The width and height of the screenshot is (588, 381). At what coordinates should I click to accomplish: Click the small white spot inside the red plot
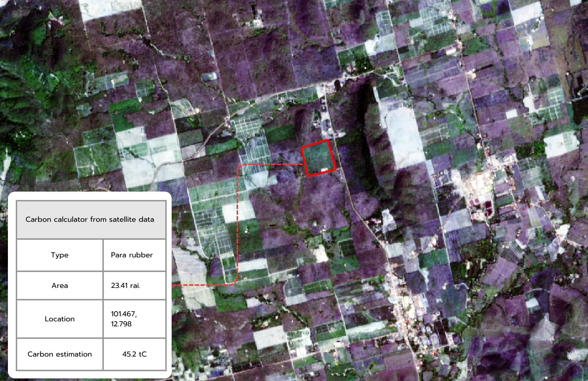pyautogui.click(x=324, y=169)
